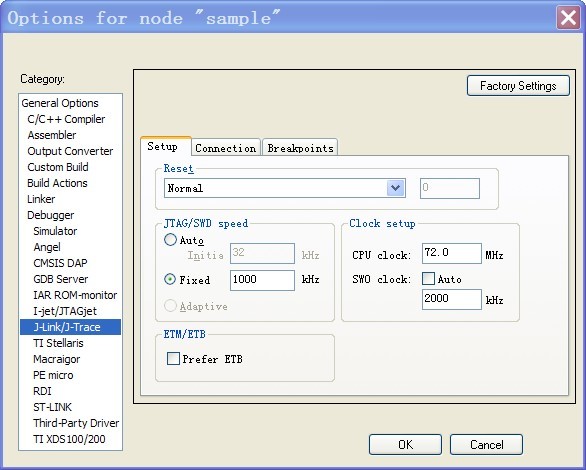Click the Fixed speed 1000 kHz field
Screen dimensions: 586x470
click(x=262, y=280)
